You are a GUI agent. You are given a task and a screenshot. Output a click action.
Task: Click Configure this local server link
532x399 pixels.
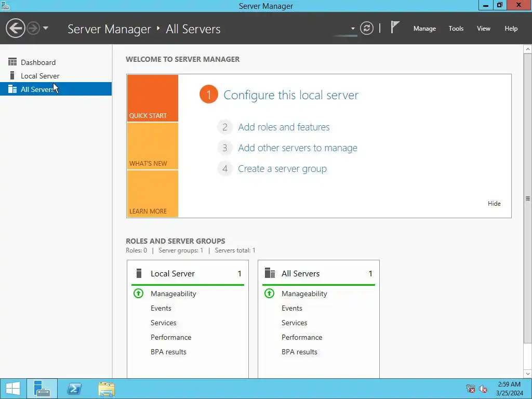pyautogui.click(x=291, y=95)
